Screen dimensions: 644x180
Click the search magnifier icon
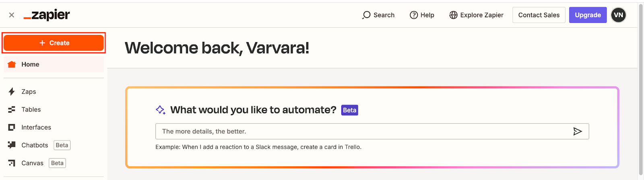[x=366, y=15]
